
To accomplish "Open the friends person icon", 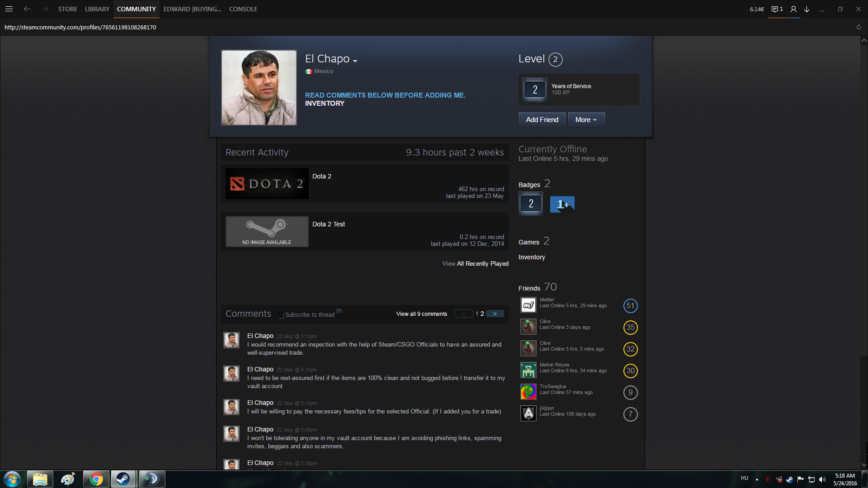I will click(x=793, y=9).
